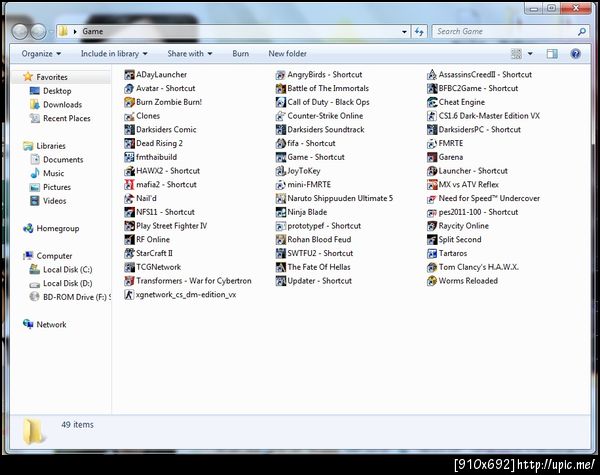Image resolution: width=600 pixels, height=475 pixels.
Task: Select Play Street Fighter IV text
Action: [171, 226]
